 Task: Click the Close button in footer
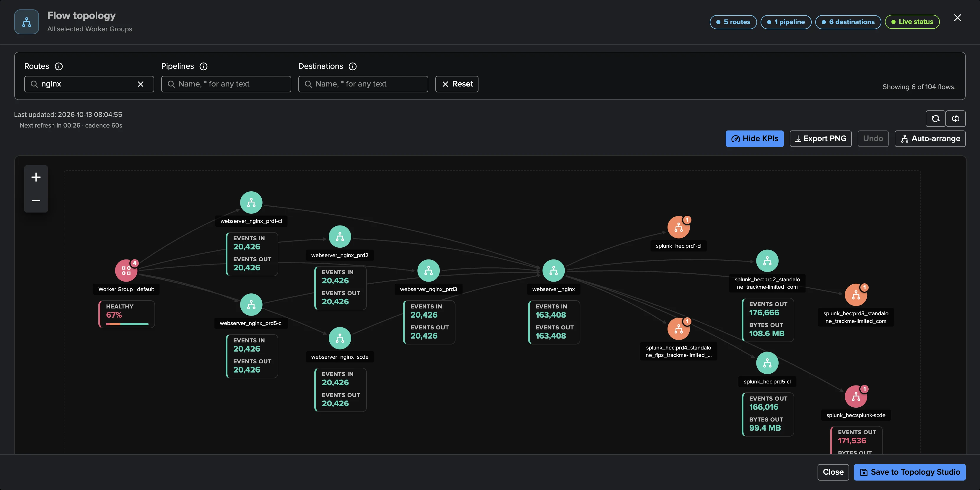(x=833, y=472)
